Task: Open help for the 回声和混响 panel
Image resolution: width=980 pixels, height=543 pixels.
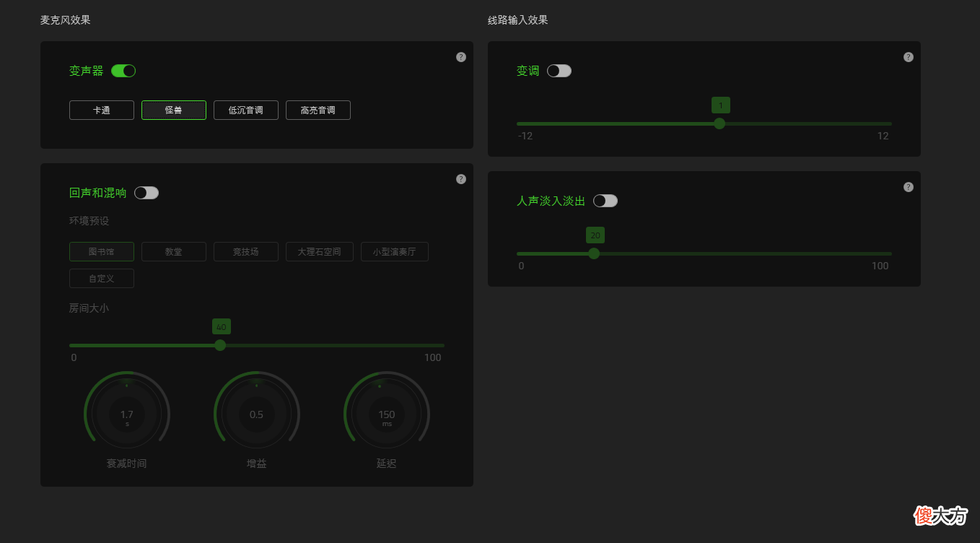Action: (x=461, y=179)
